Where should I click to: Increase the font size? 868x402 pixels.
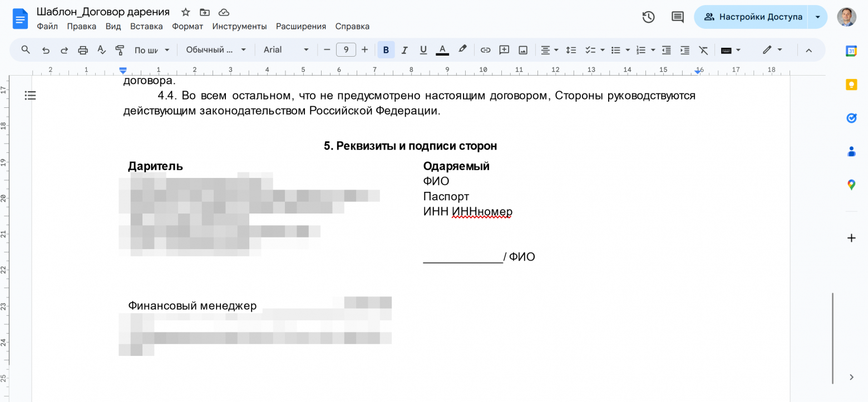pos(364,50)
